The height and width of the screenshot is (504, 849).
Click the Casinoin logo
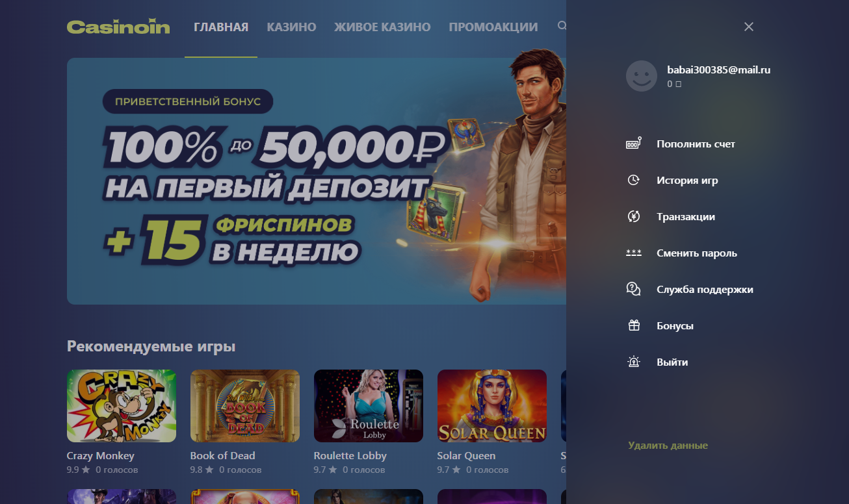tap(118, 27)
